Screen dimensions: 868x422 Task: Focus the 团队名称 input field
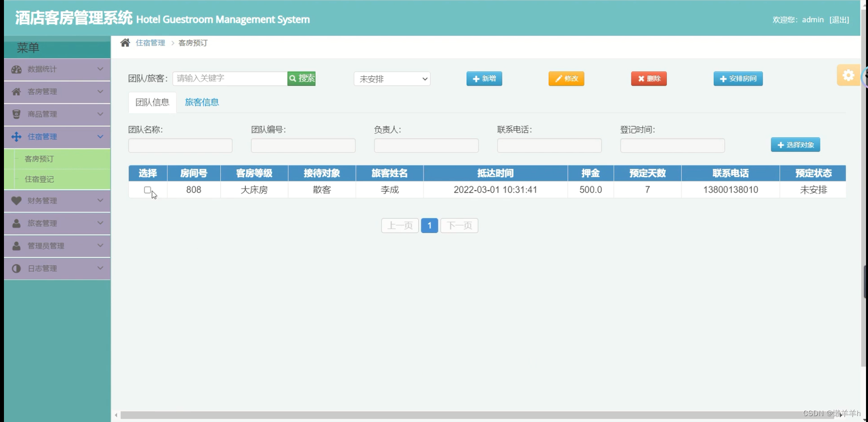coord(180,146)
